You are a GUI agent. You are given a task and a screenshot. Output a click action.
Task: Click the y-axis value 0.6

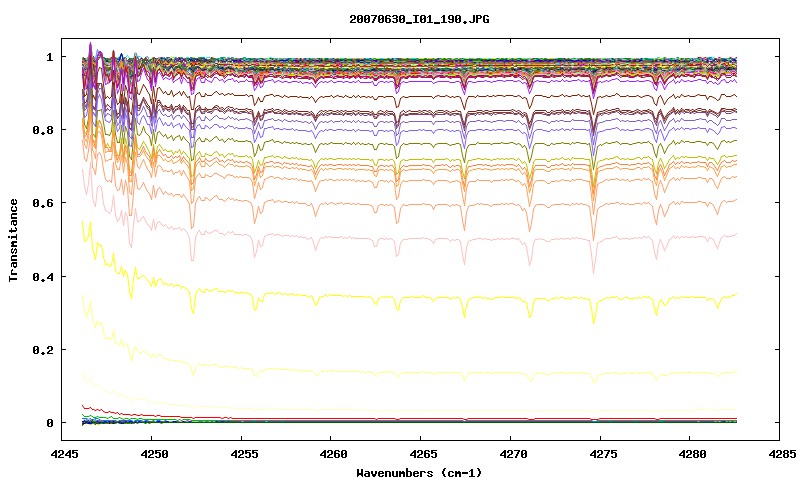pyautogui.click(x=43, y=203)
